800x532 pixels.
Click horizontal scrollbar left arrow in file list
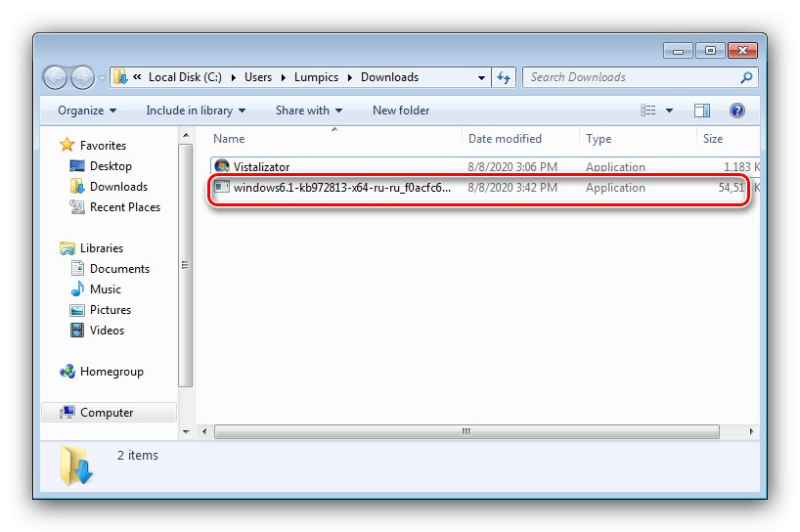(x=204, y=431)
